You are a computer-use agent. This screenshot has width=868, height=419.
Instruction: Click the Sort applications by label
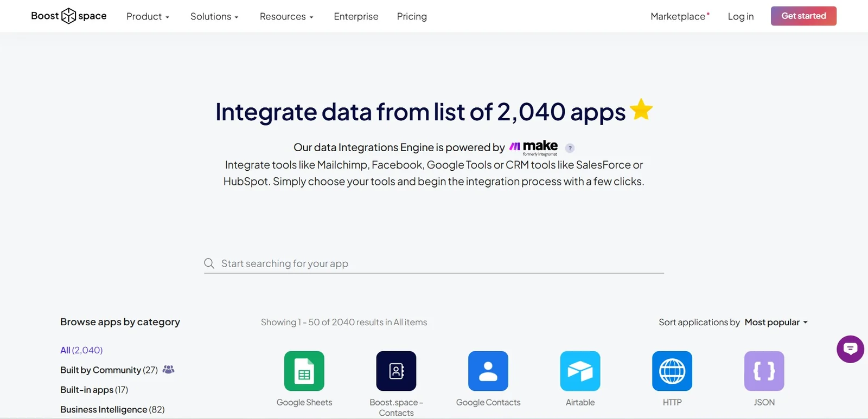point(699,322)
